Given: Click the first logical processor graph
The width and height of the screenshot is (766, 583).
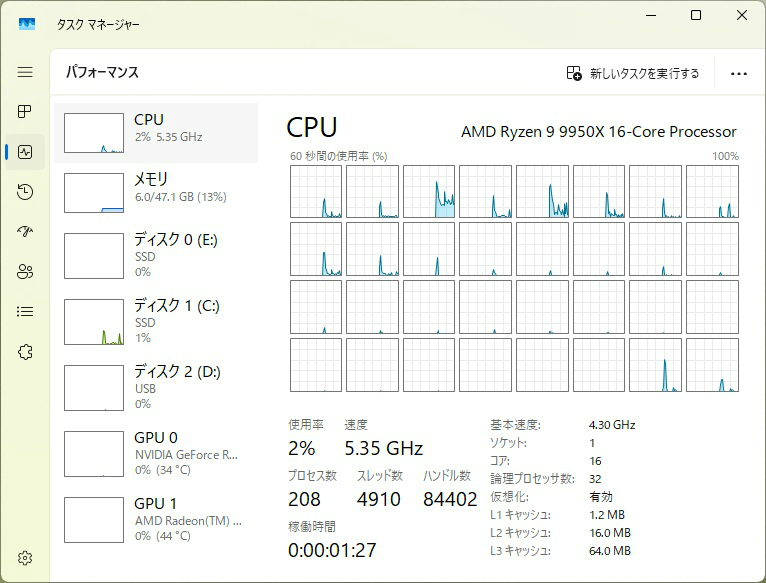Looking at the screenshot, I should (316, 191).
